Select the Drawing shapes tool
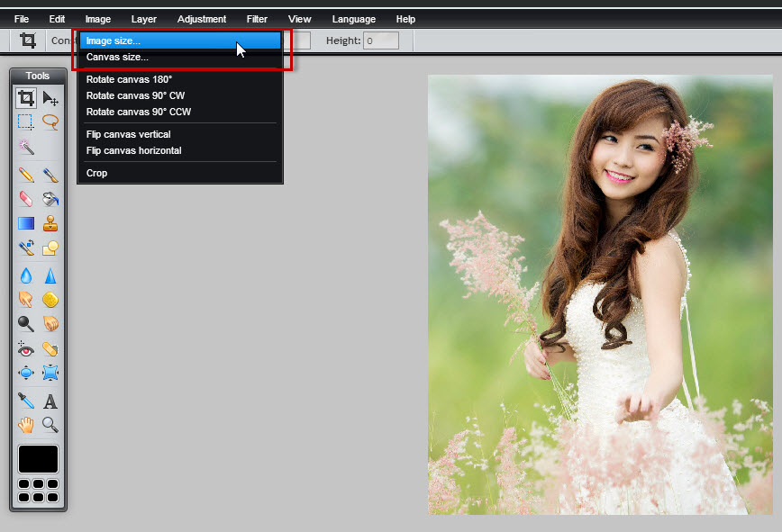 coord(50,247)
